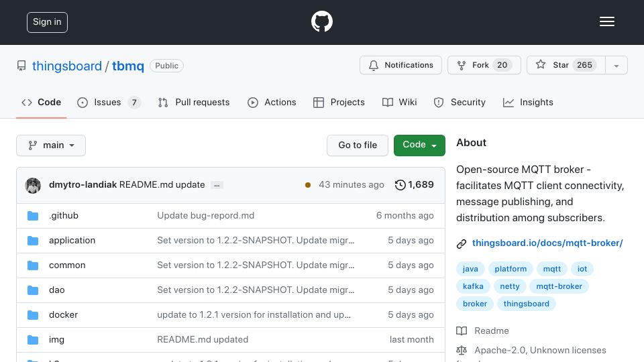Viewport: 644px width, 362px height.
Task: Click the yellow commit status dot
Action: pyautogui.click(x=308, y=185)
